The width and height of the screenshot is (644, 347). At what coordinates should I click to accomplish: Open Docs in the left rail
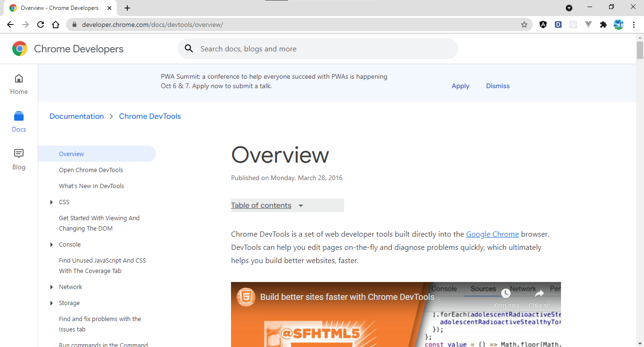[19, 122]
